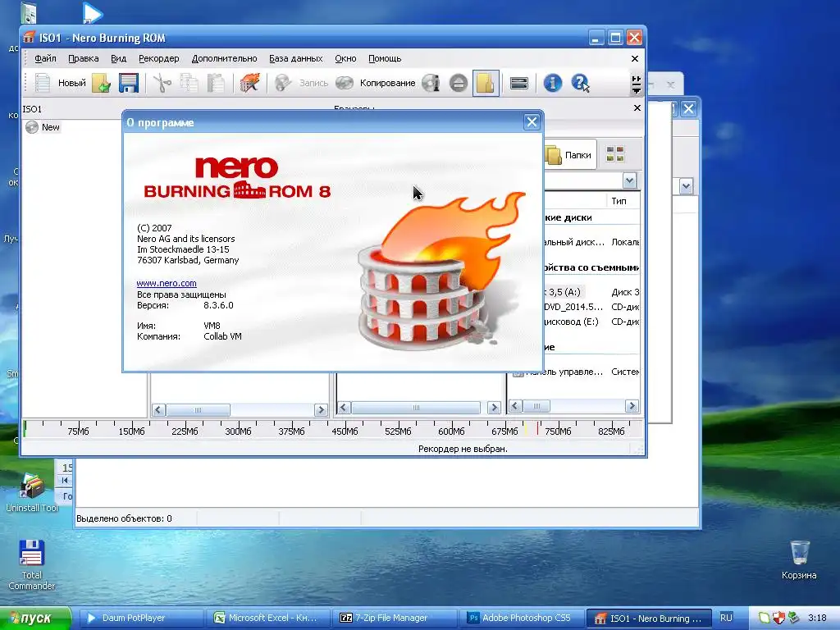
Task: Close the ISO1 compilation inner window
Action: [635, 58]
